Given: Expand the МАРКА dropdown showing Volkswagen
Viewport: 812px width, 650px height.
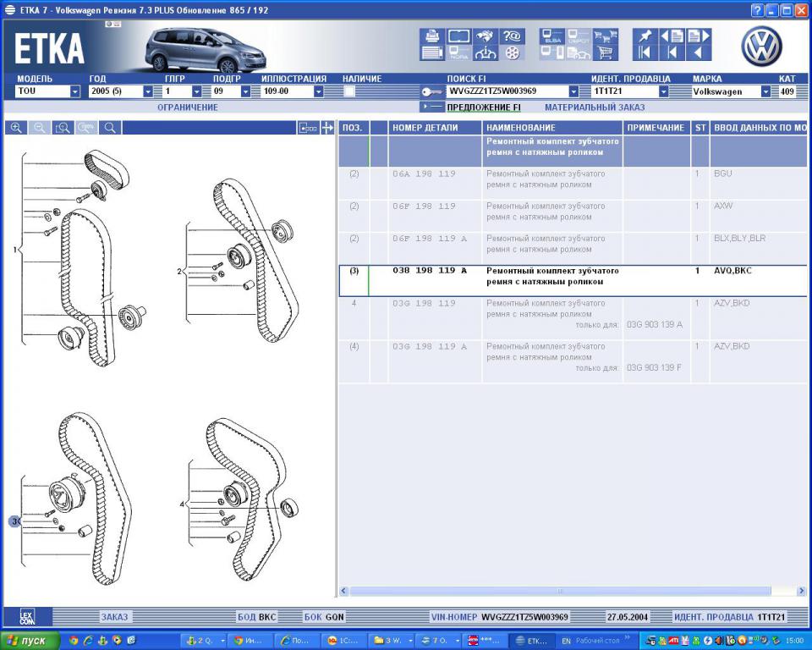Looking at the screenshot, I should (x=765, y=91).
